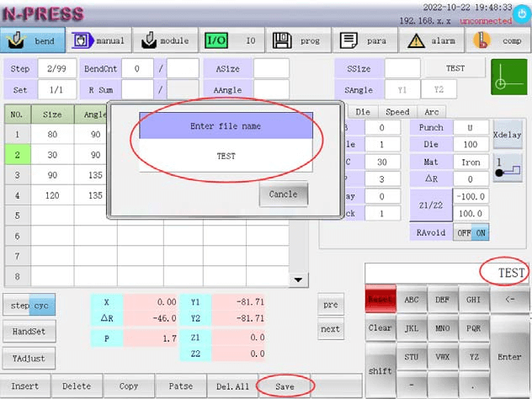Toggle RAvoid with the OFF ON switch
The height and width of the screenshot is (399, 532).
(471, 233)
